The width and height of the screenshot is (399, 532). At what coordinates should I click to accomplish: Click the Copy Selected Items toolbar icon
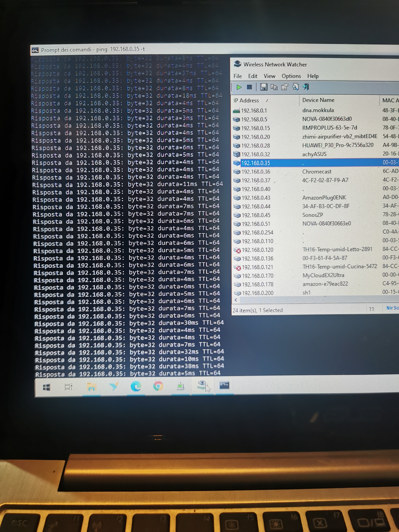click(274, 87)
